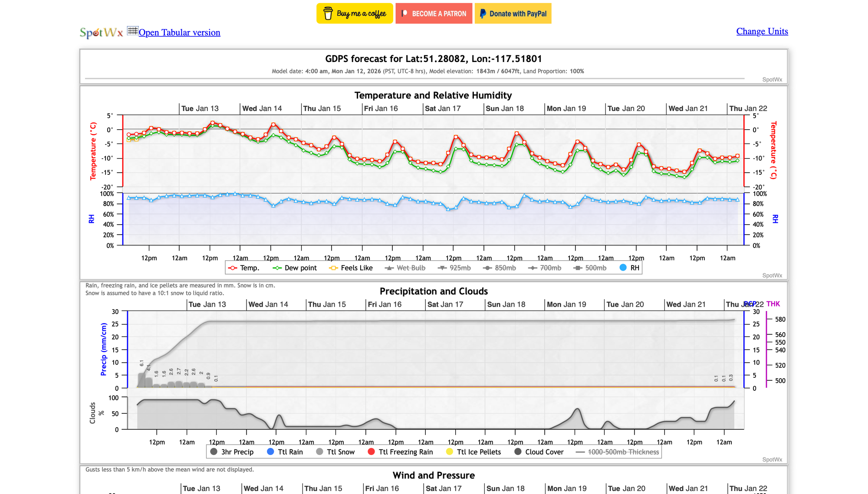This screenshot has height=494, width=868.
Task: Click the PayPal logo icon
Action: click(483, 13)
